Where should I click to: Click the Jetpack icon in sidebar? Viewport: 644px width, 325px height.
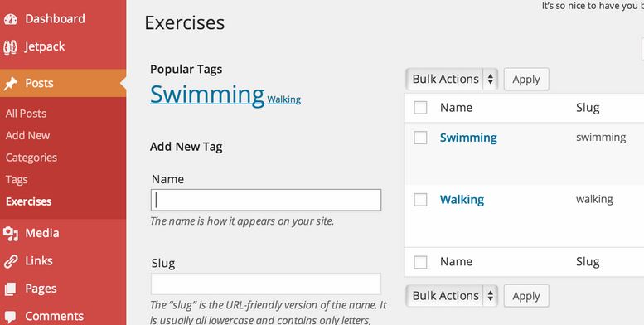pyautogui.click(x=10, y=46)
